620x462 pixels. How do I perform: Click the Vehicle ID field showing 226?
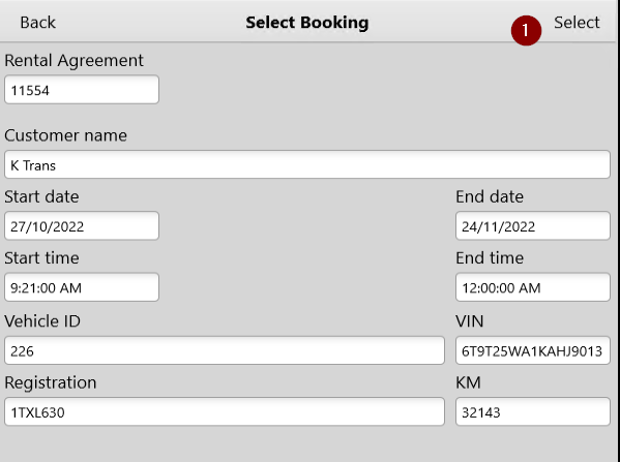point(224,350)
